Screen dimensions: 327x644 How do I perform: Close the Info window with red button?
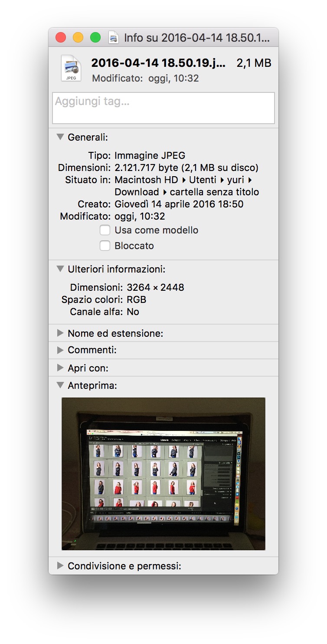[61, 38]
